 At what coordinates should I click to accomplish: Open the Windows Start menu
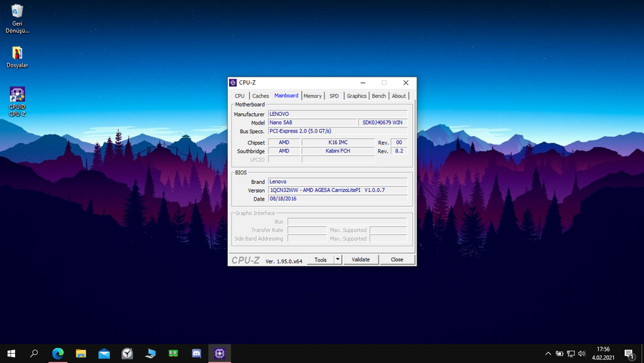tap(11, 354)
